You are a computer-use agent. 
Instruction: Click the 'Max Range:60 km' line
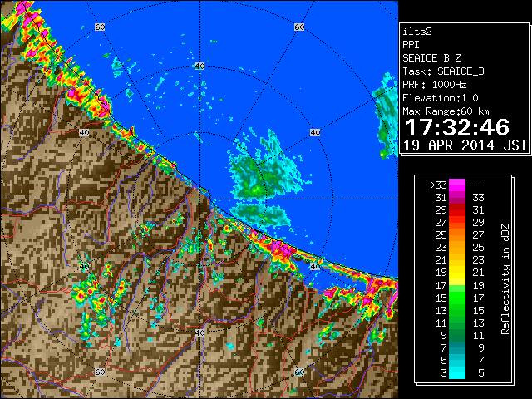pyautogui.click(x=446, y=111)
